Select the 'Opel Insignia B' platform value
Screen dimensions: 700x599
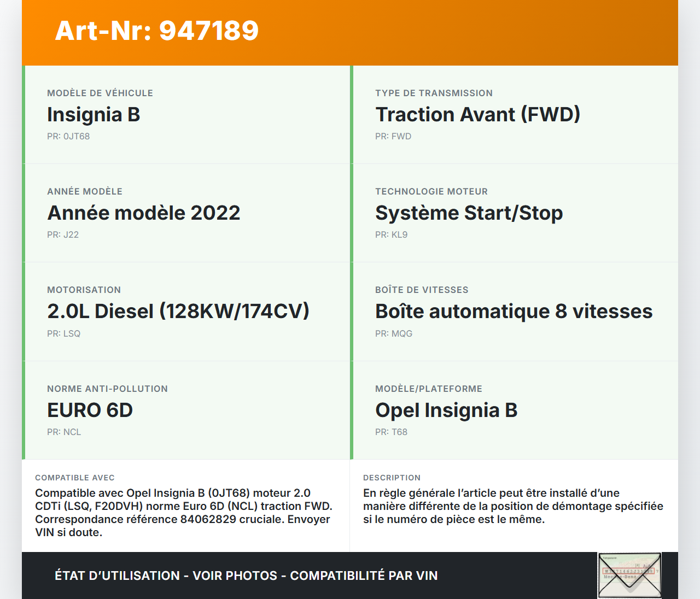point(446,410)
